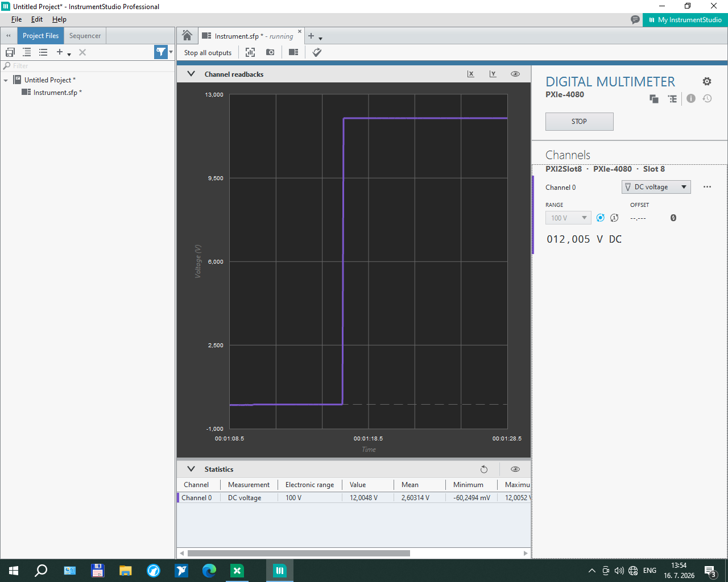728x582 pixels.
Task: Open the DC voltage measurement dropdown
Action: click(656, 187)
